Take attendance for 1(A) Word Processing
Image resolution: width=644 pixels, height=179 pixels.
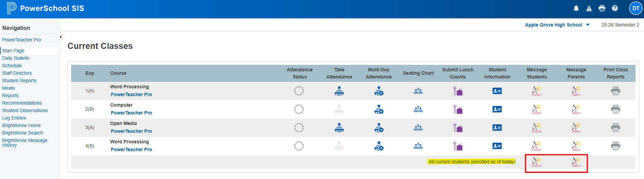(x=339, y=91)
